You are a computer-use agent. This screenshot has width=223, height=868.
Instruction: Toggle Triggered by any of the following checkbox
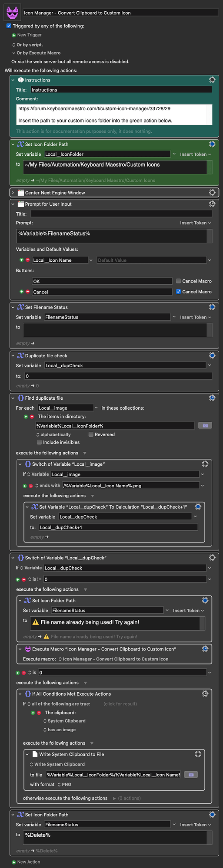(x=9, y=26)
